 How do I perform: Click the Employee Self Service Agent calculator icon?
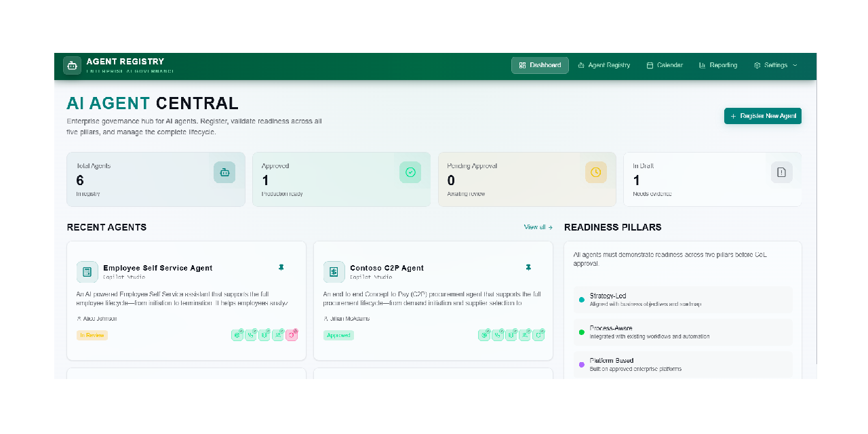87,272
